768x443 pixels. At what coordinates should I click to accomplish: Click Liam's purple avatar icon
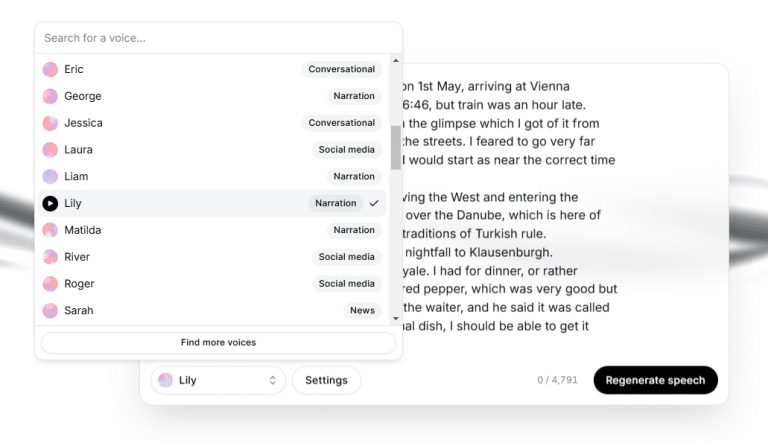pos(50,176)
